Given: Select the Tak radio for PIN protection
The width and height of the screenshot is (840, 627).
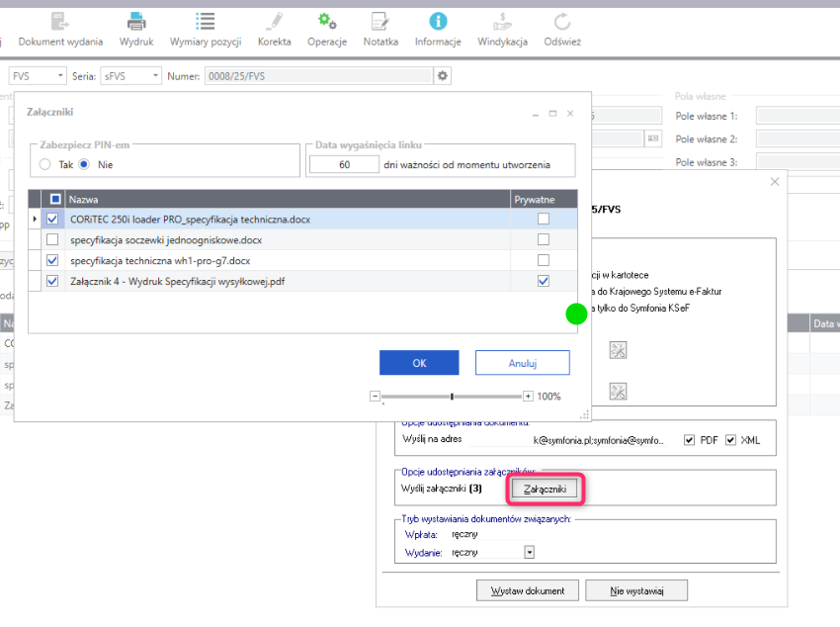Looking at the screenshot, I should point(44,165).
